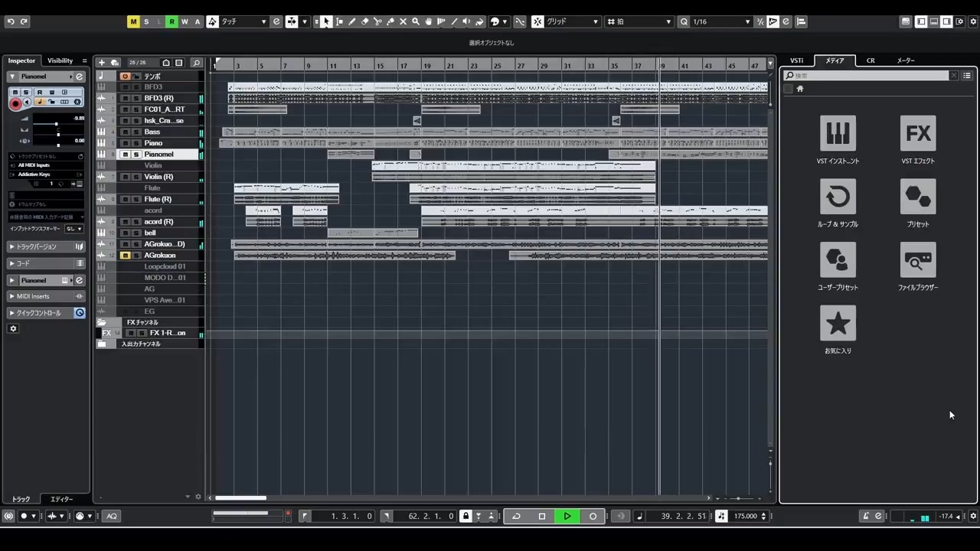The height and width of the screenshot is (551, 980).
Task: Select the Play speaker tool
Action: point(467,21)
